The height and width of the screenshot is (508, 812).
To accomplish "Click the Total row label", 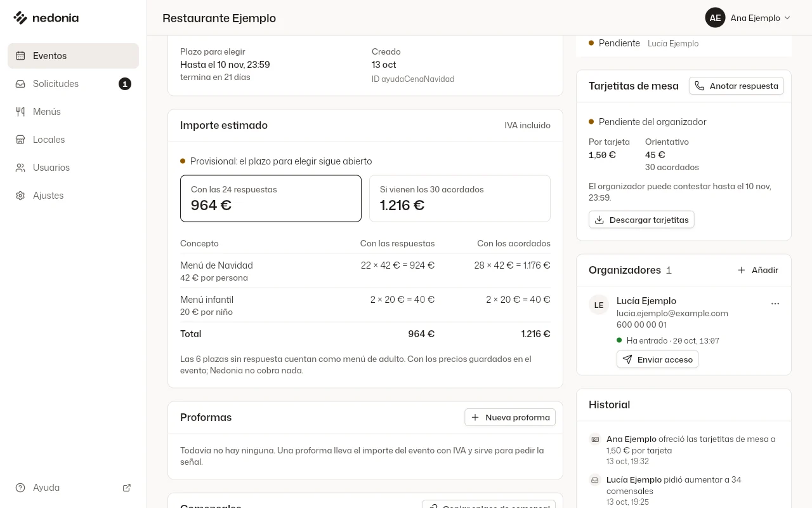I will coord(190,334).
